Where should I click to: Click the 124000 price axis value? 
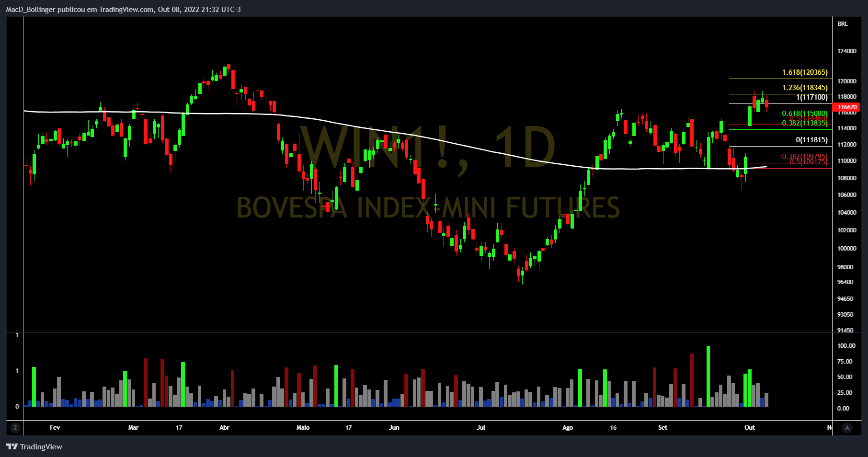point(847,51)
